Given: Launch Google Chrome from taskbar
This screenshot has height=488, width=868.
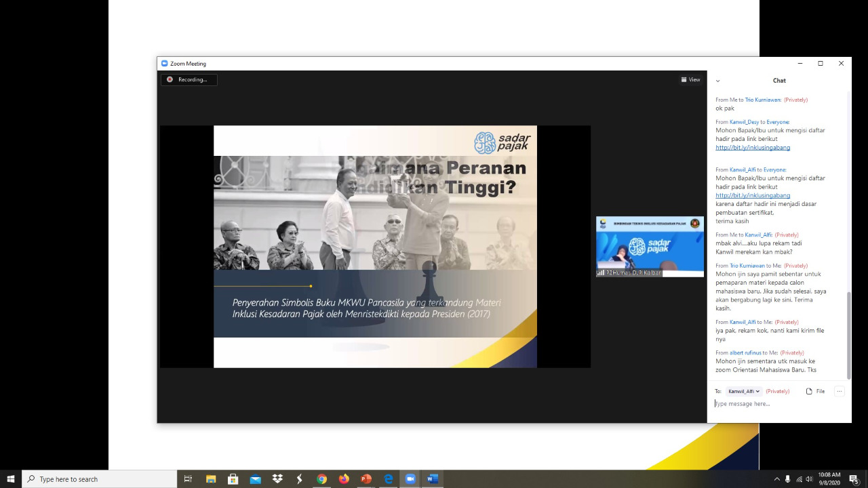Looking at the screenshot, I should point(321,479).
